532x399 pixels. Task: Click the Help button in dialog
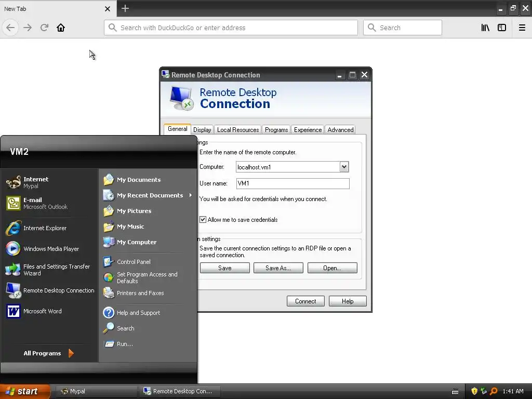click(x=348, y=301)
